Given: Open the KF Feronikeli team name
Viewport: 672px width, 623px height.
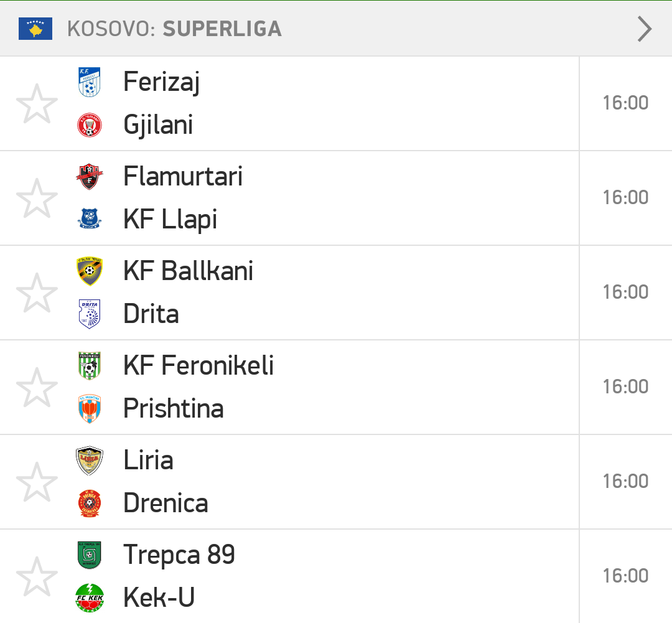Looking at the screenshot, I should point(198,365).
